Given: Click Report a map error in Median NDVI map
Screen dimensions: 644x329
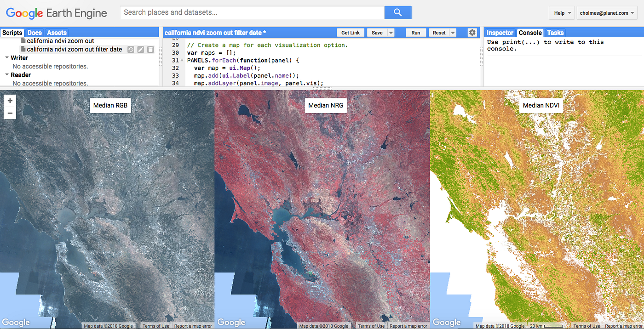Looking at the screenshot, I should pos(623,326).
